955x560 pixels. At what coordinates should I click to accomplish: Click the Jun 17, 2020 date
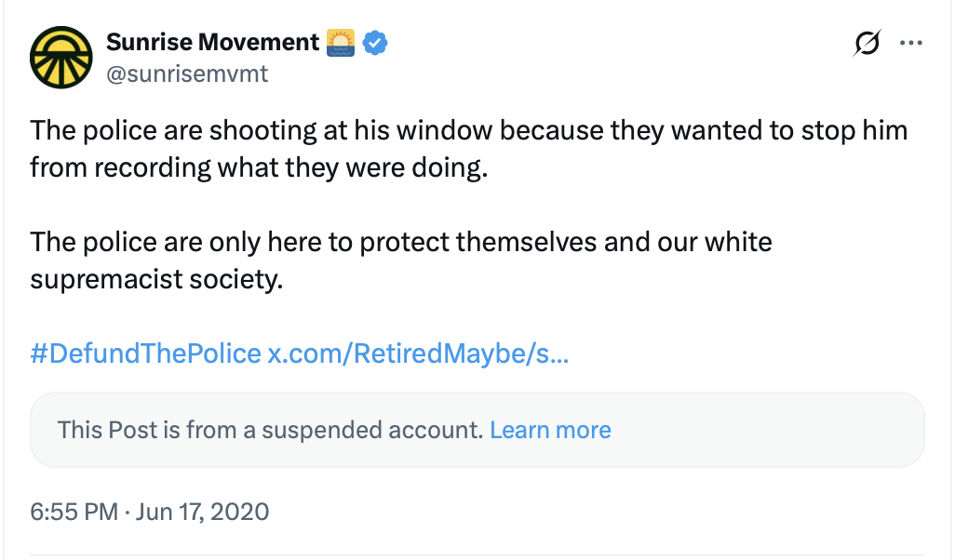point(202,512)
